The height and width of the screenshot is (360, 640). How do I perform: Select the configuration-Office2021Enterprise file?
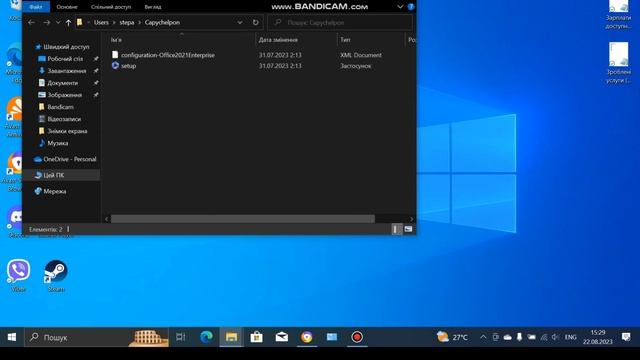[167, 55]
